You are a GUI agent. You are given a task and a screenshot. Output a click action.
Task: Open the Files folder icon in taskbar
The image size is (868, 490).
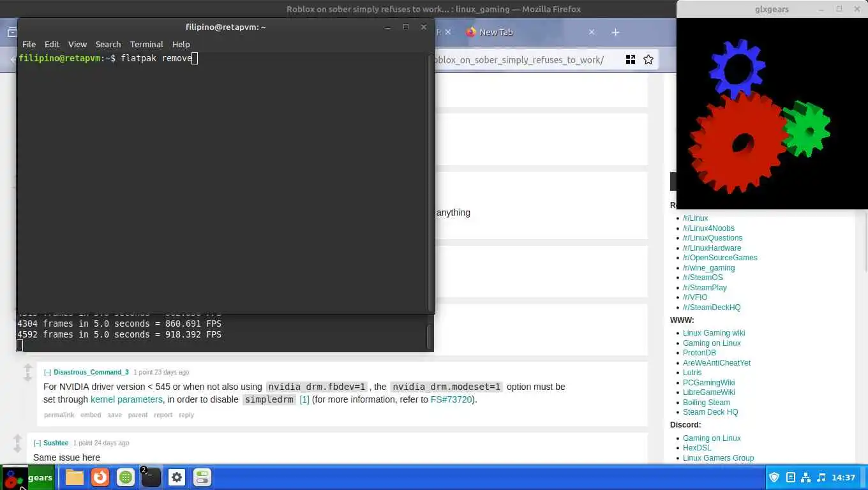74,477
